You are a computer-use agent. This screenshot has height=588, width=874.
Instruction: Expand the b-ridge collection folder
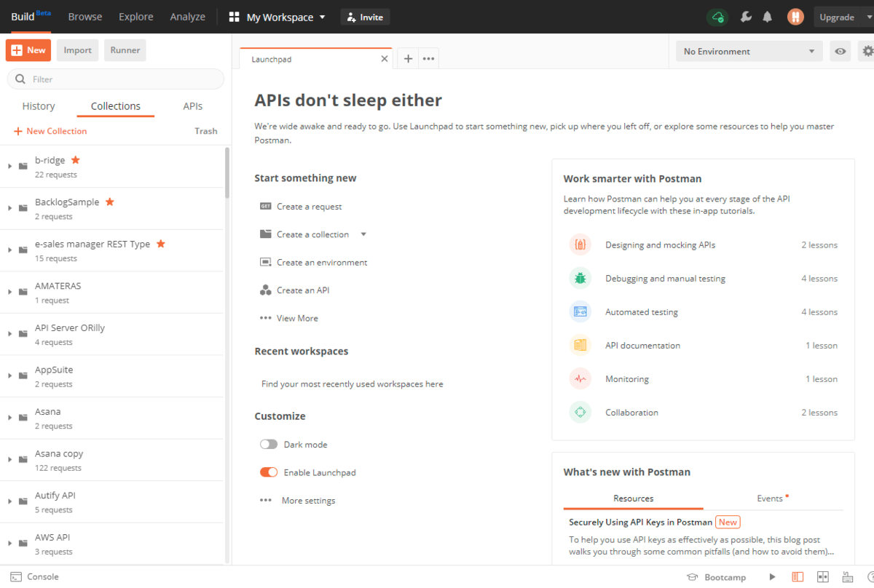coord(10,167)
